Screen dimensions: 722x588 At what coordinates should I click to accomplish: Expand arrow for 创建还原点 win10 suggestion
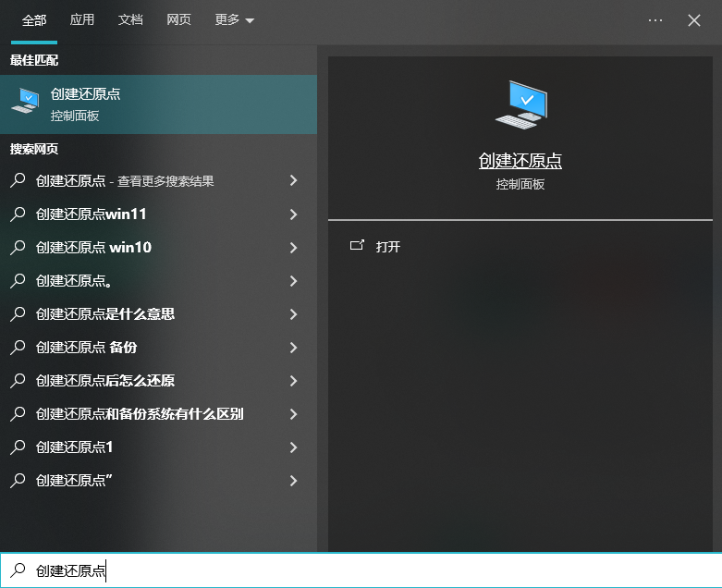point(293,248)
